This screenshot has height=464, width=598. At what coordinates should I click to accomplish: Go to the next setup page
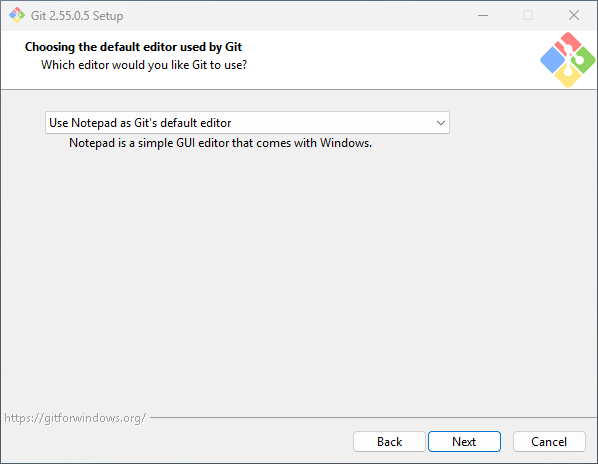(464, 442)
